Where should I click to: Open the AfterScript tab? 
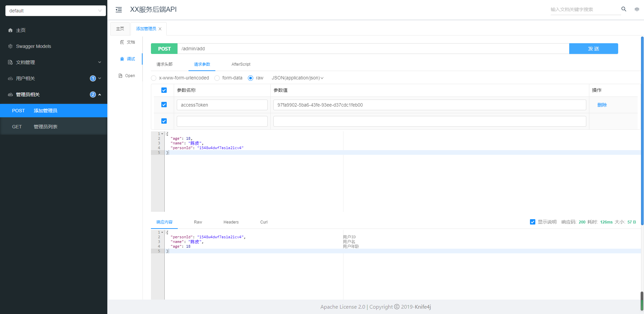tap(241, 64)
